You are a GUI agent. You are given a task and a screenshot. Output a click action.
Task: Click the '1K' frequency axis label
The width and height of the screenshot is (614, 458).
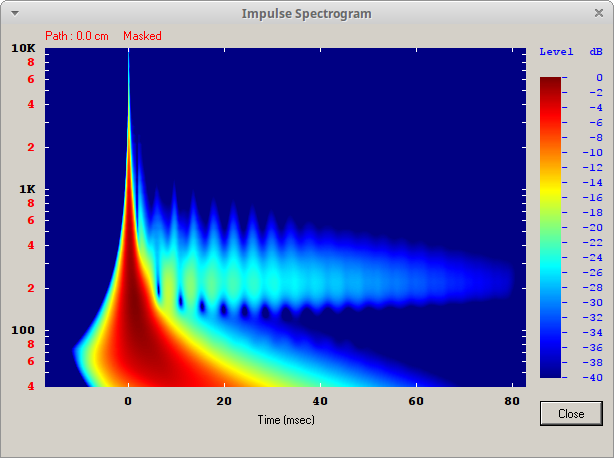27,189
